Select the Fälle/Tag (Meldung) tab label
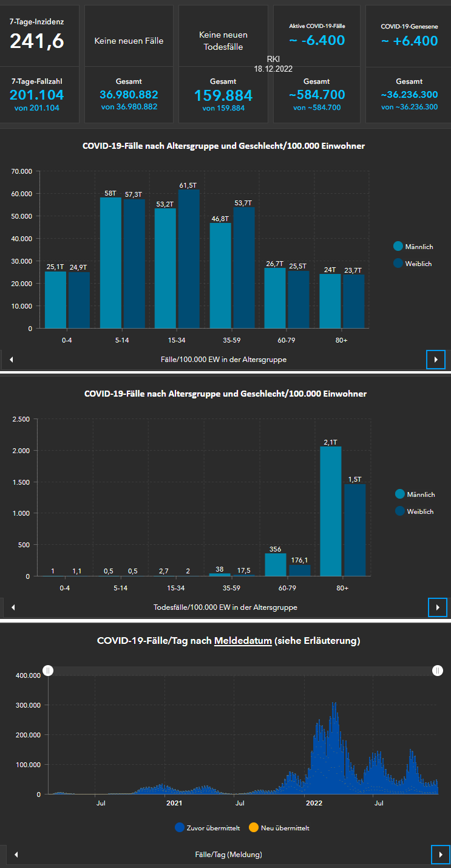Image resolution: width=451 pixels, height=868 pixels. tap(228, 855)
